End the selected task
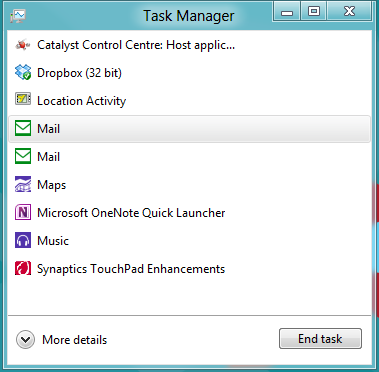This screenshot has width=379, height=372. (x=320, y=339)
